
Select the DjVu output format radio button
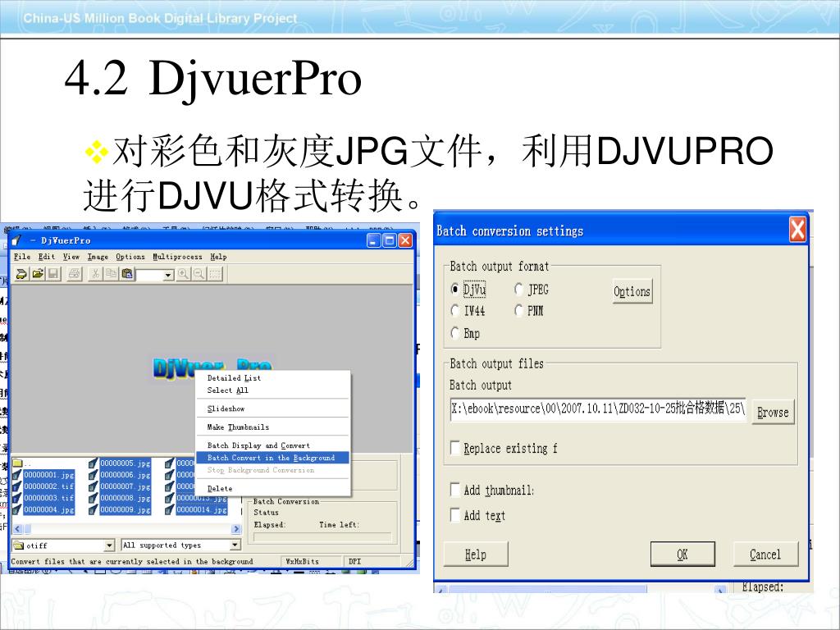(x=454, y=290)
